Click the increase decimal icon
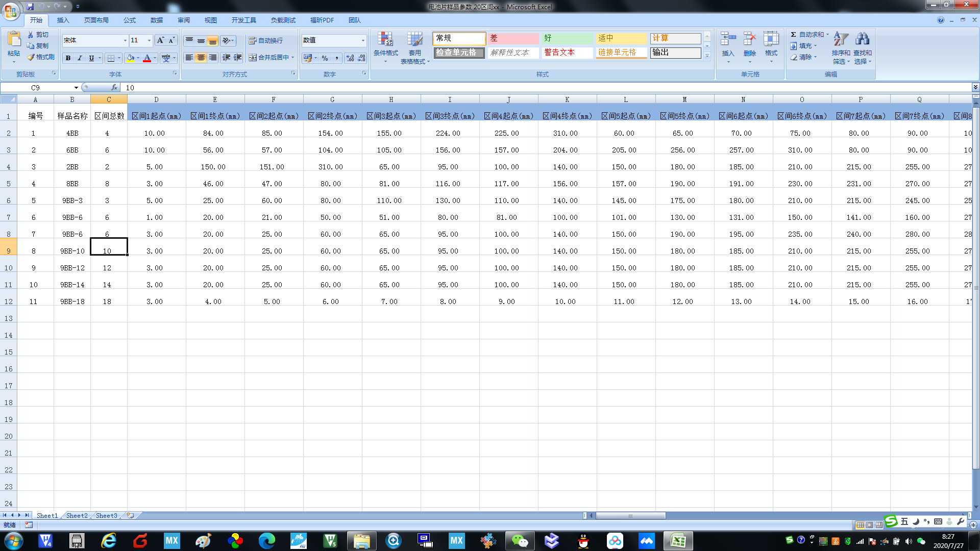 point(350,58)
